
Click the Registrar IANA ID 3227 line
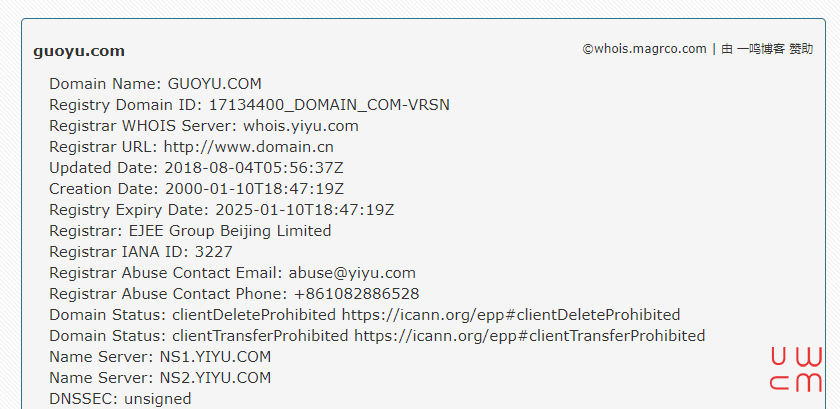point(141,251)
